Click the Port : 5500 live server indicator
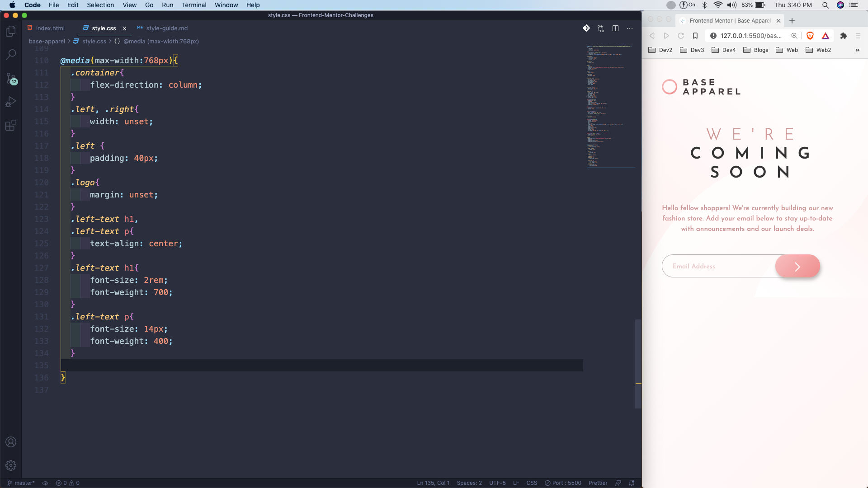Image resolution: width=868 pixels, height=488 pixels. pyautogui.click(x=563, y=483)
